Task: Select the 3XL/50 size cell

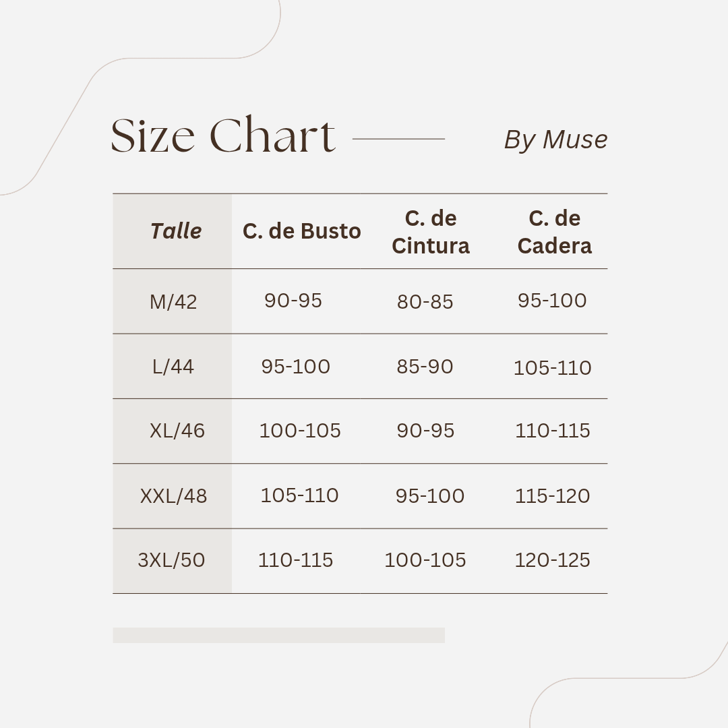Action: [x=171, y=560]
